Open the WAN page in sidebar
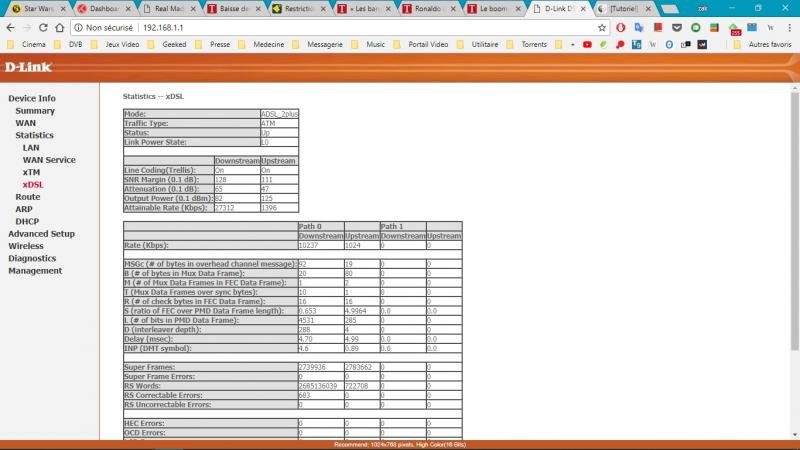This screenshot has height=450, width=800. (26, 123)
